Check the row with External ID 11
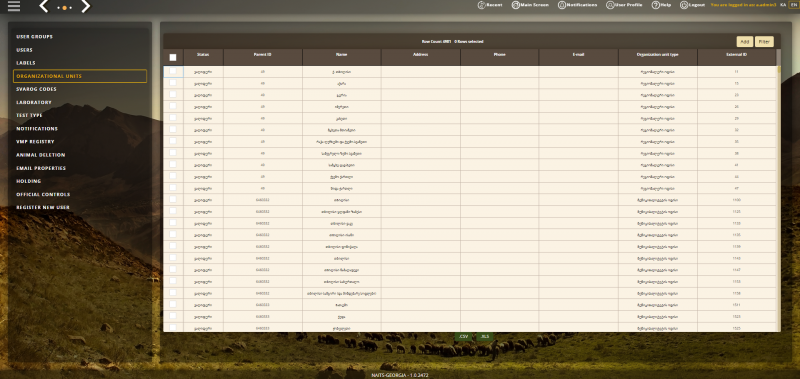This screenshot has height=379, width=800. (x=173, y=71)
